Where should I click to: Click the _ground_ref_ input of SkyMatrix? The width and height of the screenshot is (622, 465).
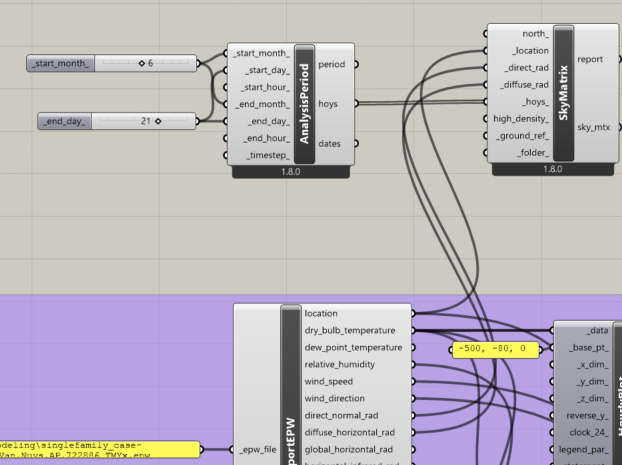[x=522, y=136]
